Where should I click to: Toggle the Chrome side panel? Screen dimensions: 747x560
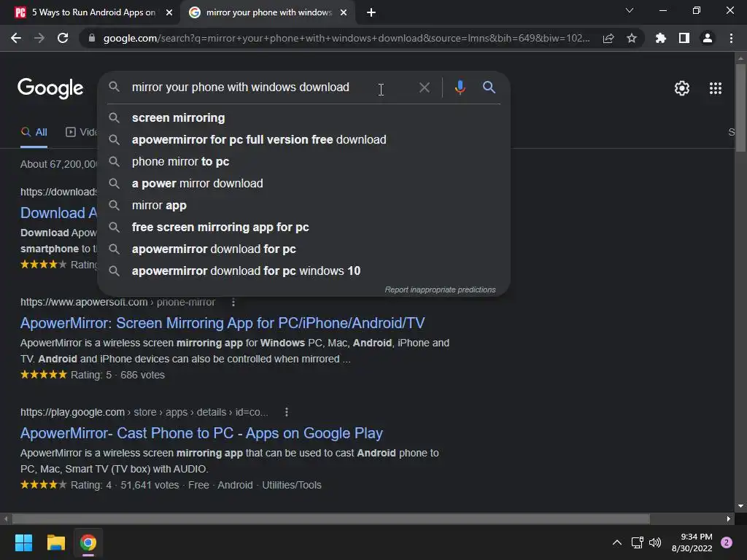coord(684,38)
